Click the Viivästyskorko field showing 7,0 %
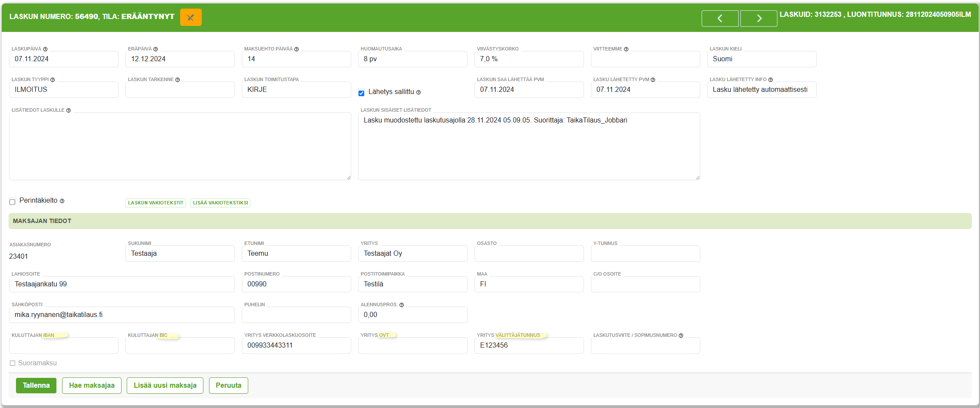The width and height of the screenshot is (980, 408). 529,59
